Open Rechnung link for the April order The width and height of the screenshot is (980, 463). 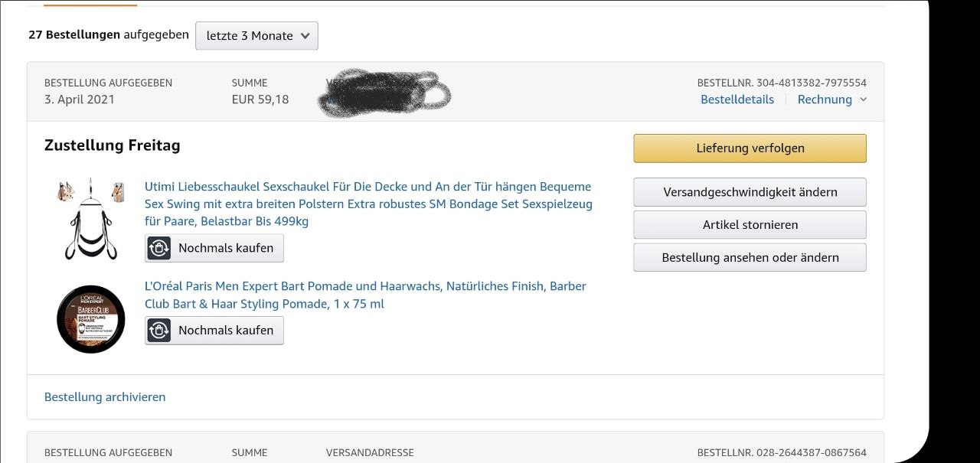tap(824, 99)
